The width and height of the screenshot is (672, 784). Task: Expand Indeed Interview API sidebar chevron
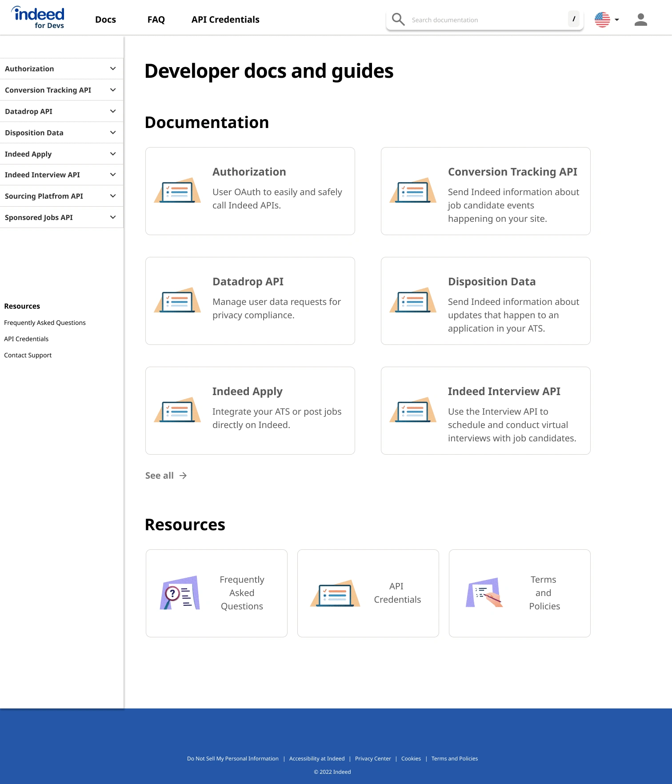(x=113, y=175)
